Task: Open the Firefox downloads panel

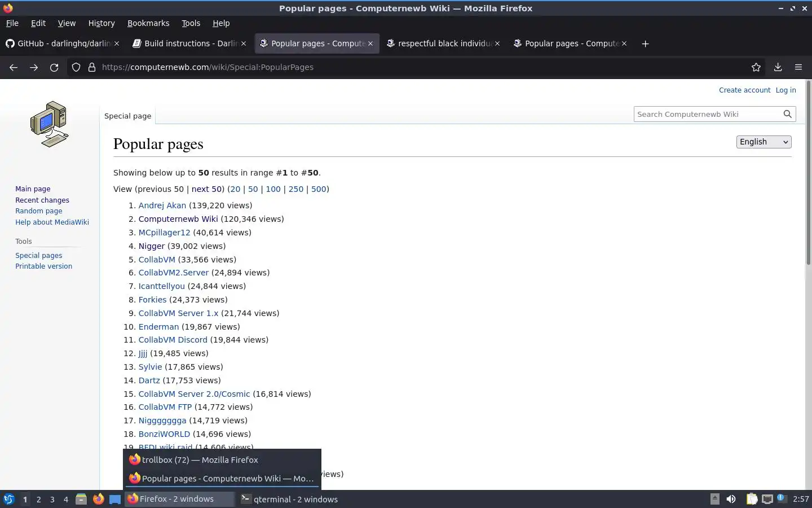Action: 778,67
